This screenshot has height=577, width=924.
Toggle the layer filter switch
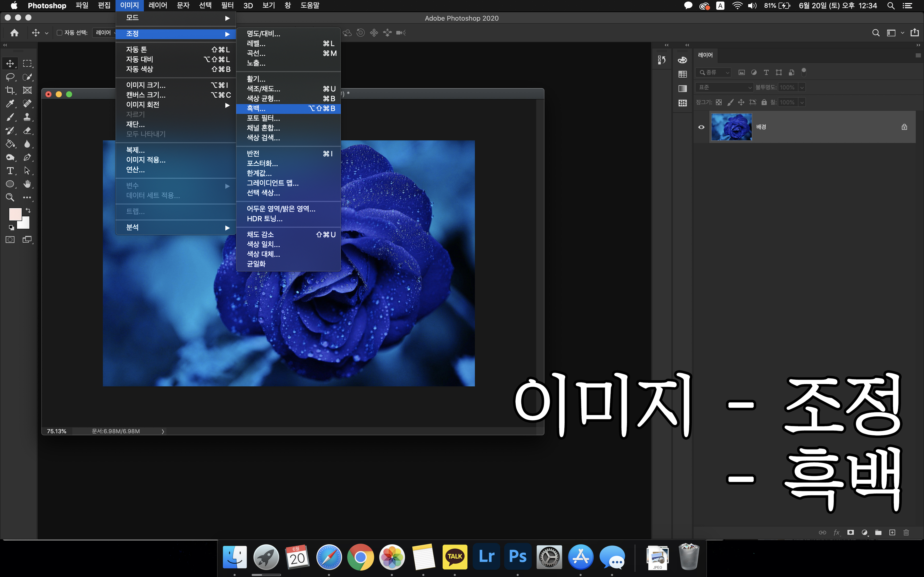coord(803,72)
